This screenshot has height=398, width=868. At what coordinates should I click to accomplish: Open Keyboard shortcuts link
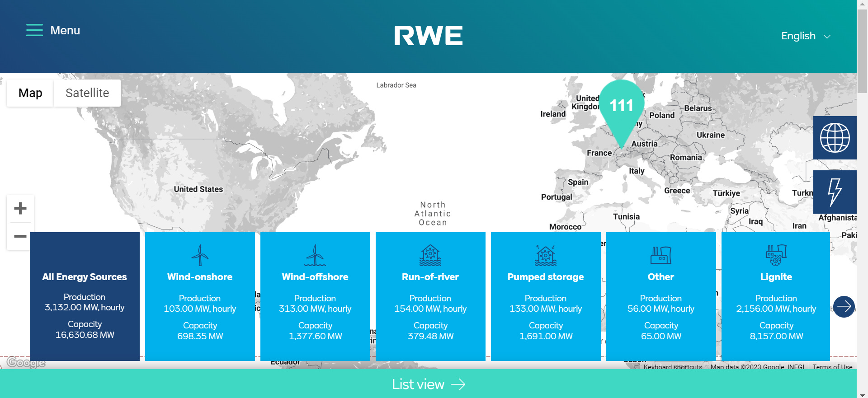(x=673, y=367)
